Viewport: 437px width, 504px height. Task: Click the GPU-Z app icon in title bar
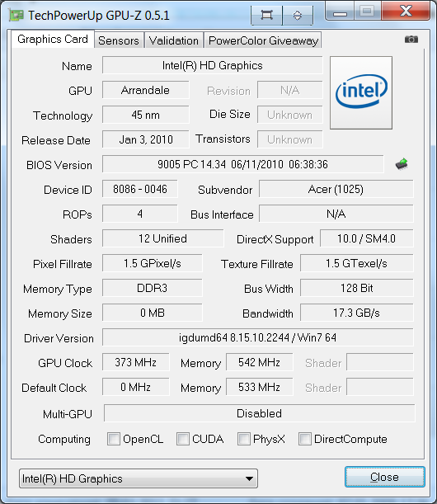[x=16, y=15]
